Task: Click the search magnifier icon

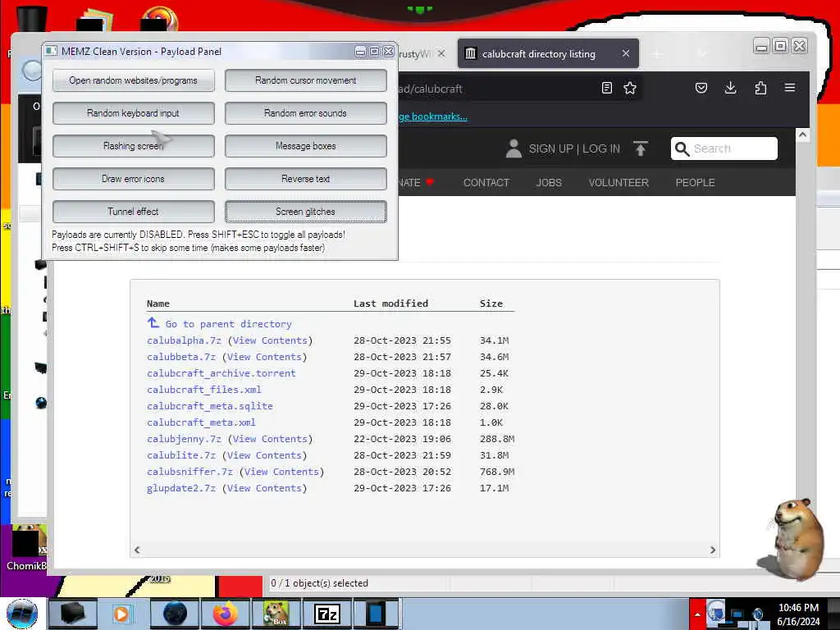Action: click(682, 149)
